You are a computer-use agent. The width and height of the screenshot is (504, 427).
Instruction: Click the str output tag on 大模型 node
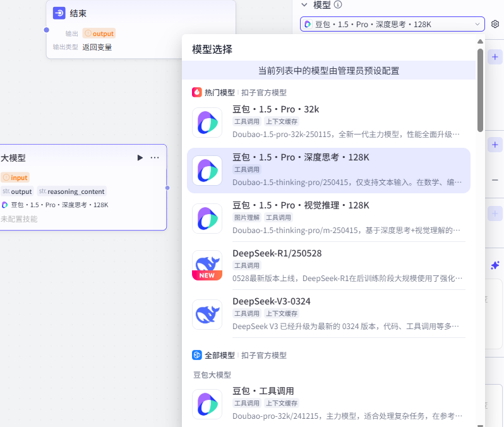(17, 191)
